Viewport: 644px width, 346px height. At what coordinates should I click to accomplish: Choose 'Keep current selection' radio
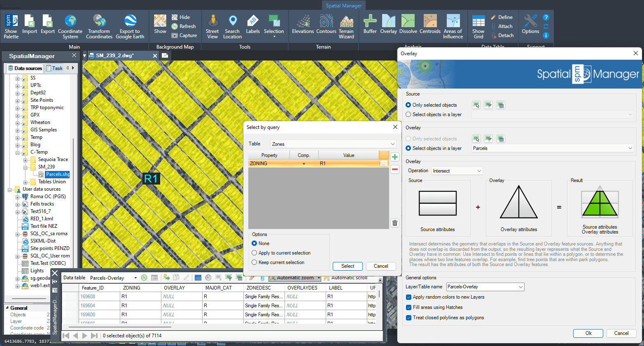pos(254,262)
